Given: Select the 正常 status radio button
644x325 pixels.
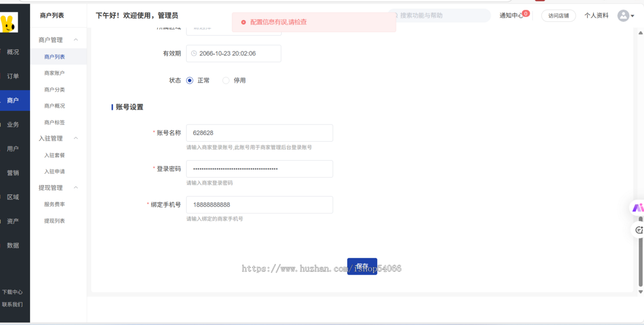Looking at the screenshot, I should (x=189, y=80).
